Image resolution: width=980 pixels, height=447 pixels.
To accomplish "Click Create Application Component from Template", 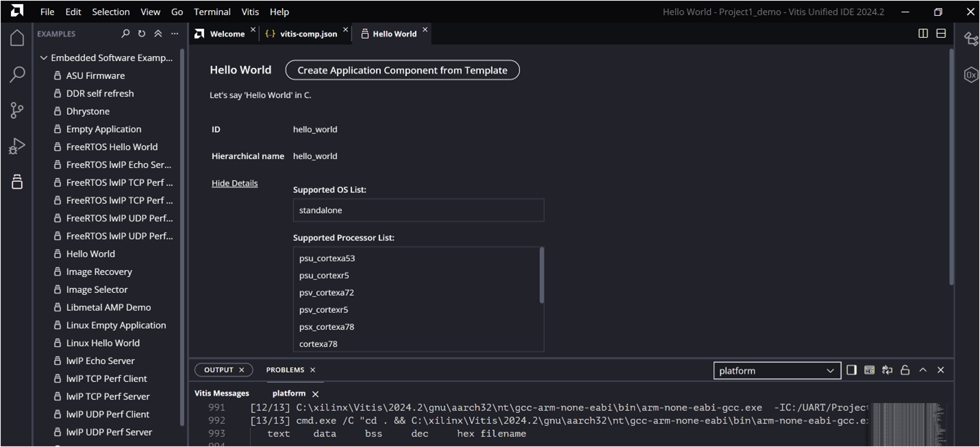I will [402, 70].
